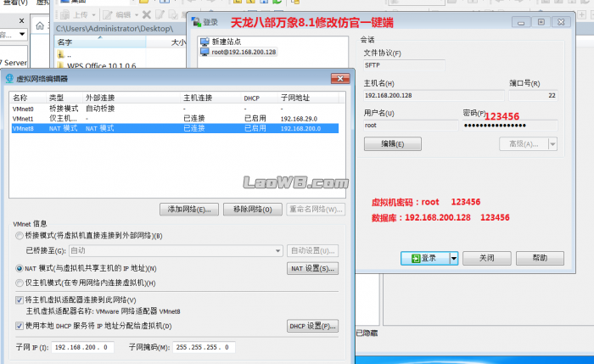Viewport: 594px width, 364px height.
Task: Click the 自动设置(U)... button
Action: pyautogui.click(x=312, y=251)
